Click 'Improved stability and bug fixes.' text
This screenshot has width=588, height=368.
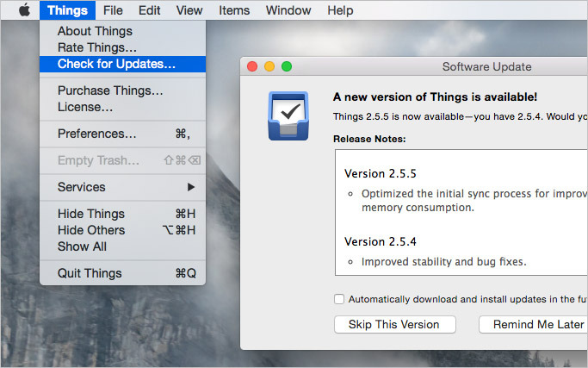point(443,262)
